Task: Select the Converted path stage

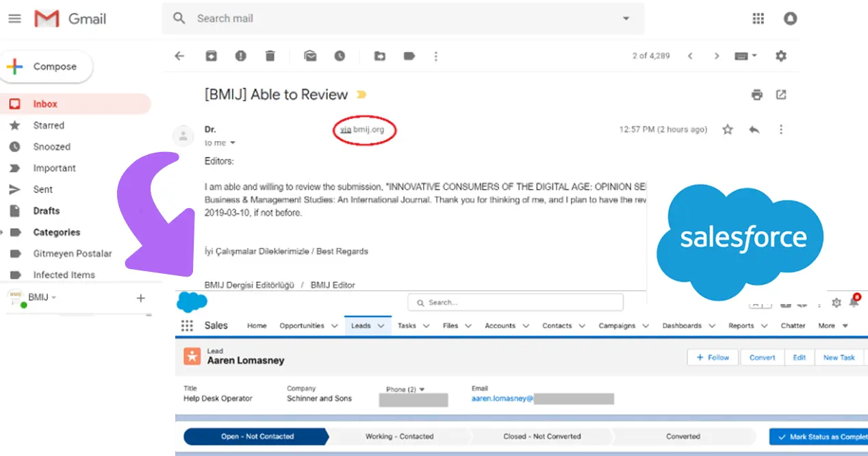Action: pyautogui.click(x=683, y=436)
